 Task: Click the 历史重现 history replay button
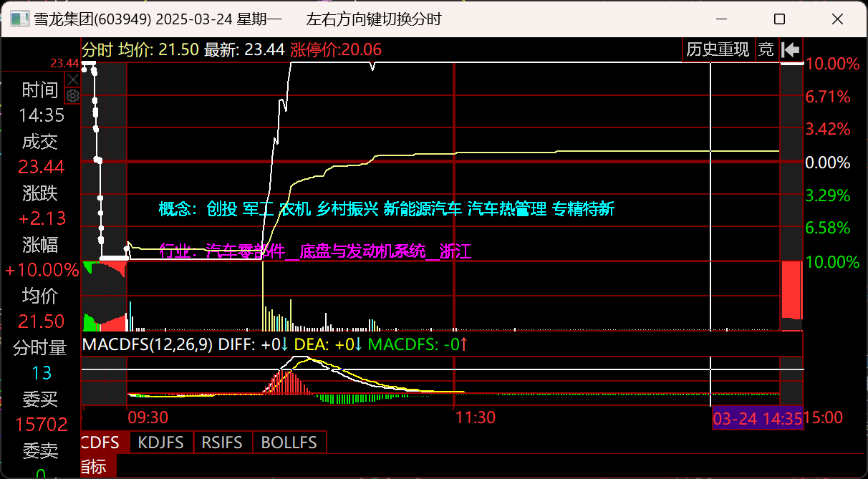click(x=718, y=49)
